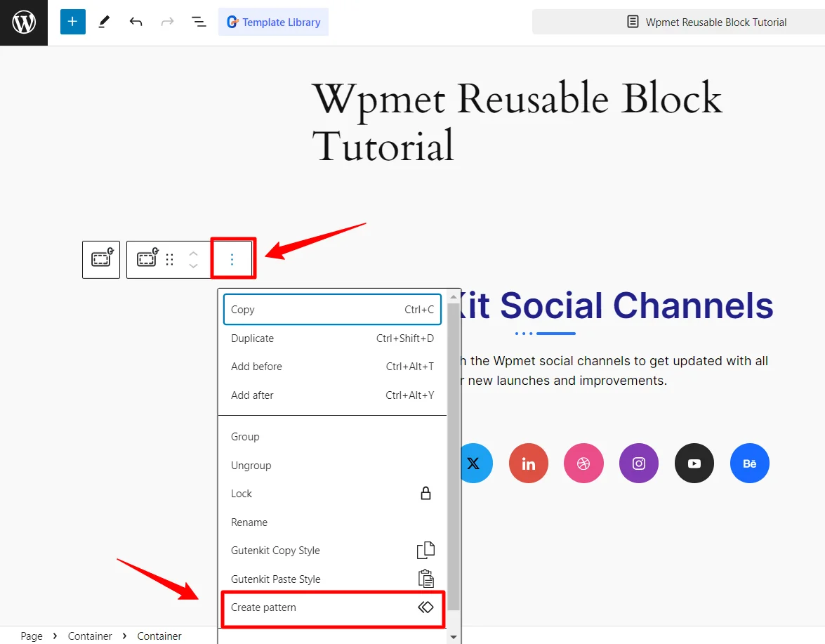
Task: Lock the block via Lock entry
Action: pyautogui.click(x=332, y=494)
